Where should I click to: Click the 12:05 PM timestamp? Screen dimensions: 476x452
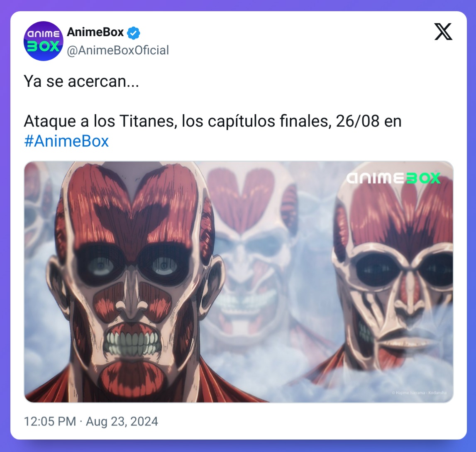pos(50,421)
